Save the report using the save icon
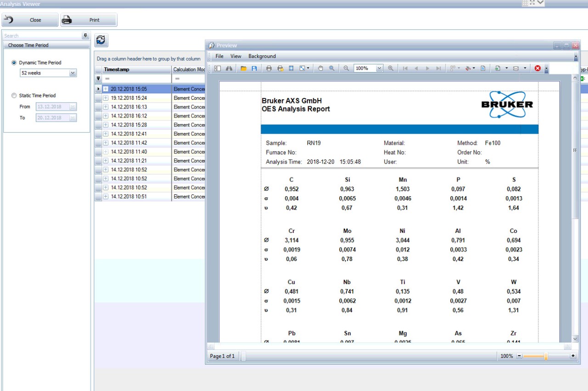588x391 pixels. (x=254, y=68)
